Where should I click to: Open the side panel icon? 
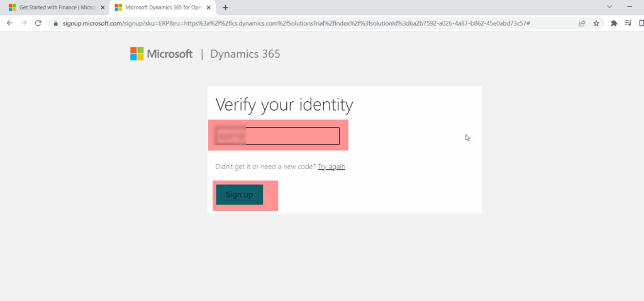pyautogui.click(x=641, y=23)
